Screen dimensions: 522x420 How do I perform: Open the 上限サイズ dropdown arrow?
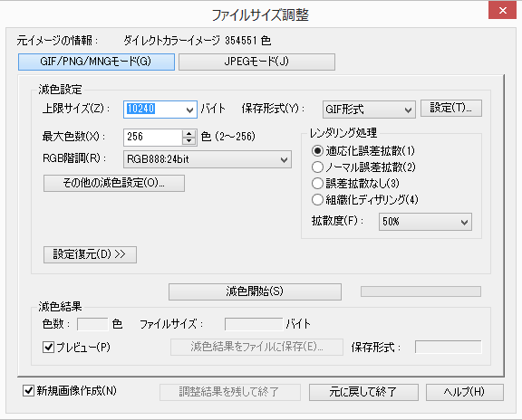(189, 110)
